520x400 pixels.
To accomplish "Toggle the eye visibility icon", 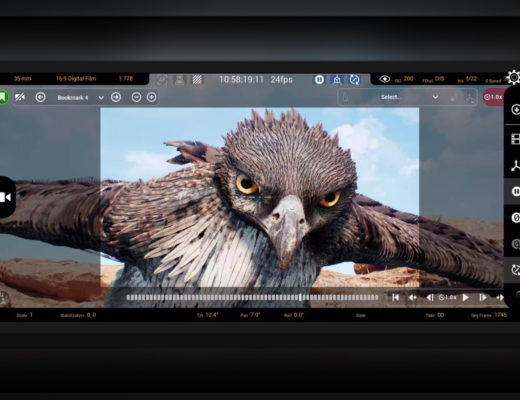I will pyautogui.click(x=385, y=79).
